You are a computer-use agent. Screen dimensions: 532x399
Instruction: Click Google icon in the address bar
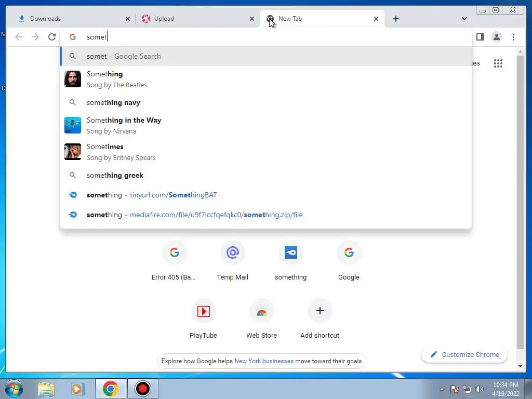[73, 37]
